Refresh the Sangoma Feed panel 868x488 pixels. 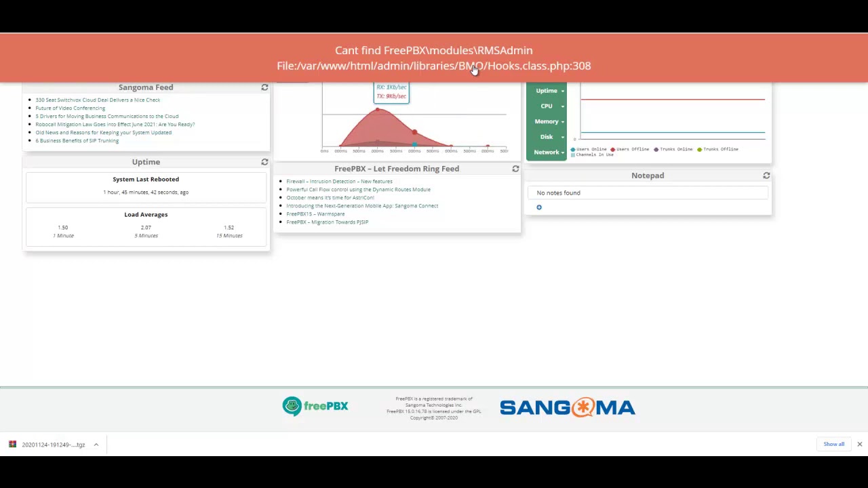pos(264,87)
